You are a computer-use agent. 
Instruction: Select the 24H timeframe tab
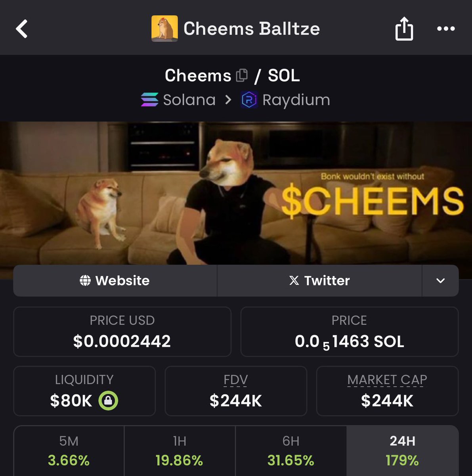click(403, 451)
